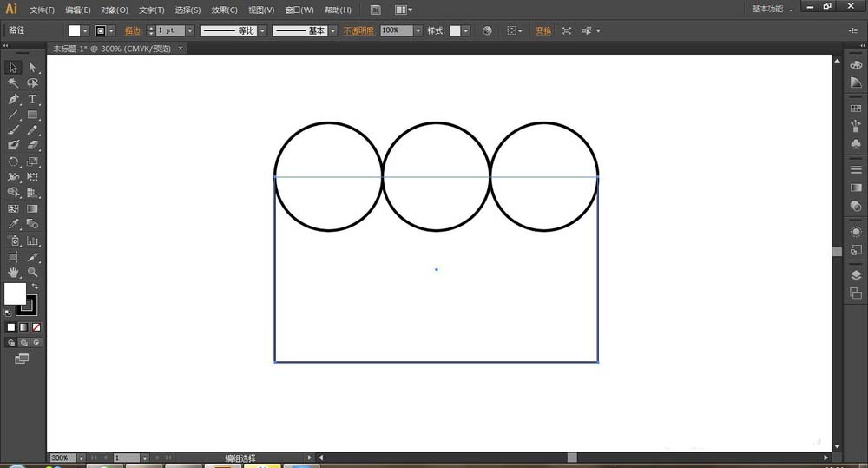The image size is (868, 468).
Task: Switch to Gradient fill mode
Action: tap(23, 327)
